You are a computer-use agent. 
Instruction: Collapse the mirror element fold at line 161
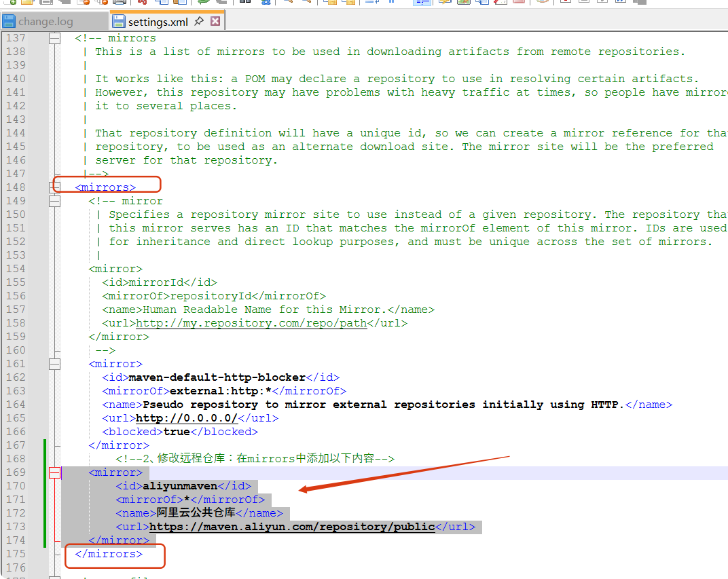click(x=55, y=364)
